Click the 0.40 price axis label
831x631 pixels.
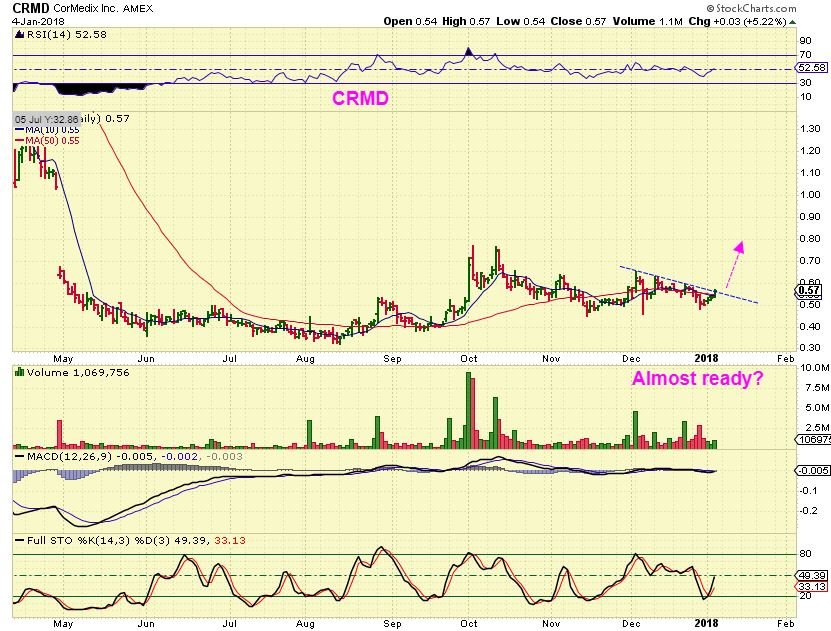pos(809,326)
